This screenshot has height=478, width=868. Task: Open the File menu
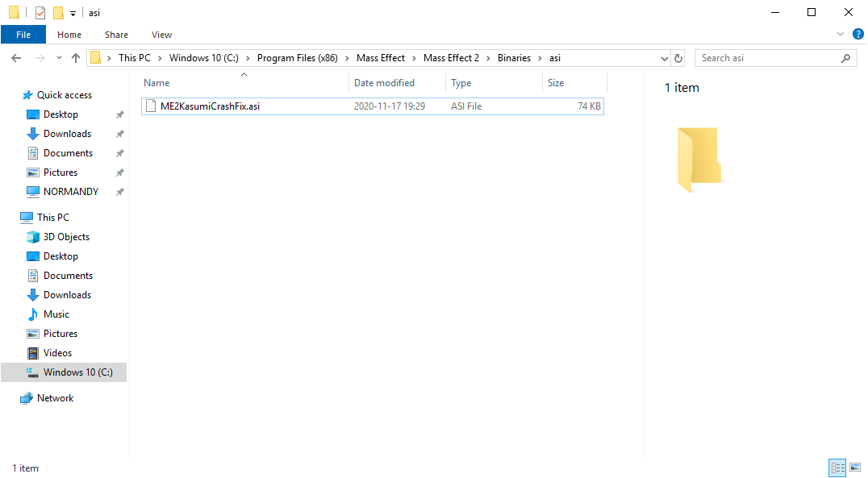coord(23,35)
